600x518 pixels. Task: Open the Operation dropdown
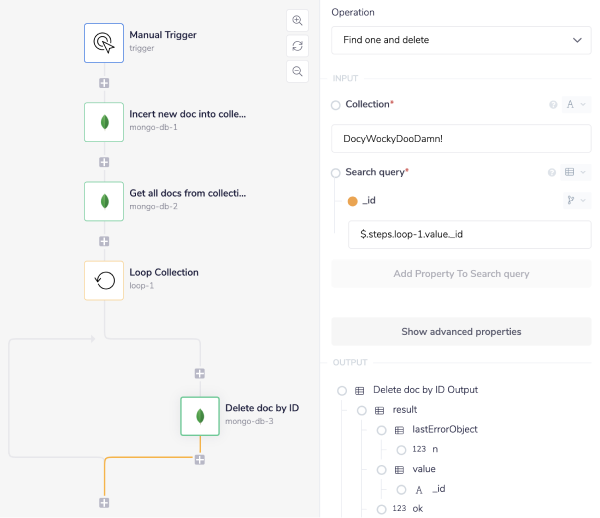point(461,40)
